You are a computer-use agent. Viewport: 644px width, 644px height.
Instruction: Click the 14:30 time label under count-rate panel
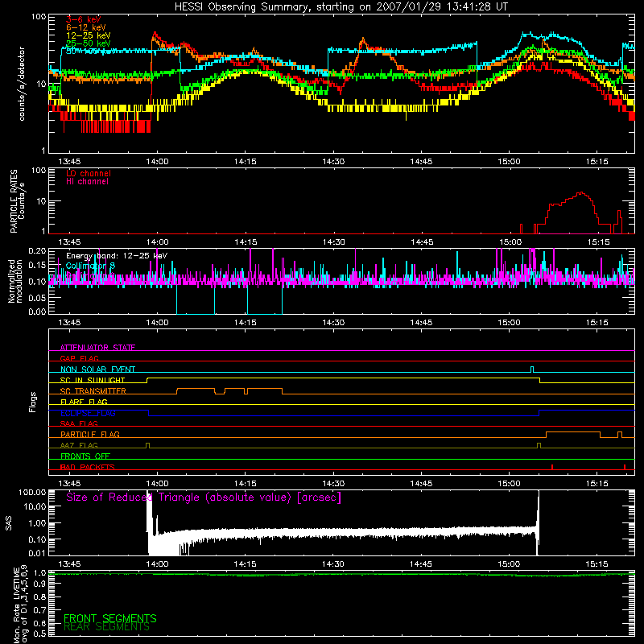333,162
